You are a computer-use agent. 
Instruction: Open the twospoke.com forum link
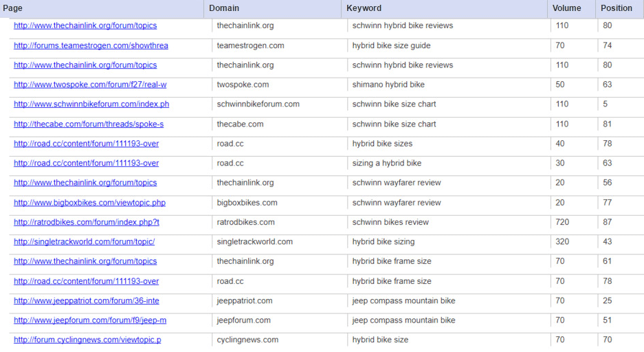coord(90,85)
